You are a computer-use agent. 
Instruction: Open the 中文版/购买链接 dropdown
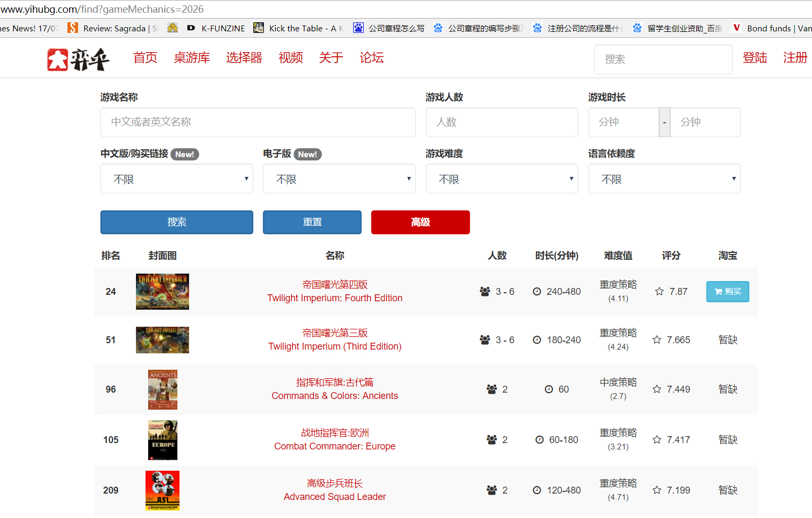[177, 179]
